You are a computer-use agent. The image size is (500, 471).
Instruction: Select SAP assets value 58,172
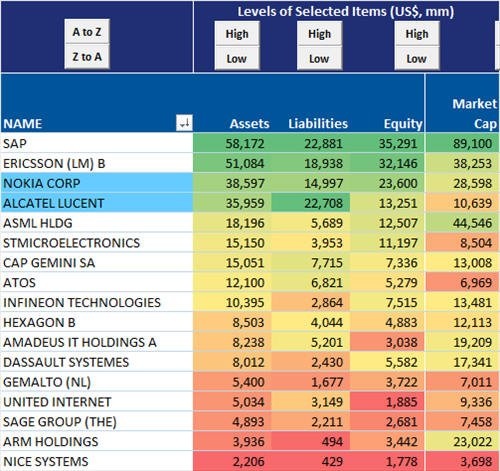[x=232, y=143]
